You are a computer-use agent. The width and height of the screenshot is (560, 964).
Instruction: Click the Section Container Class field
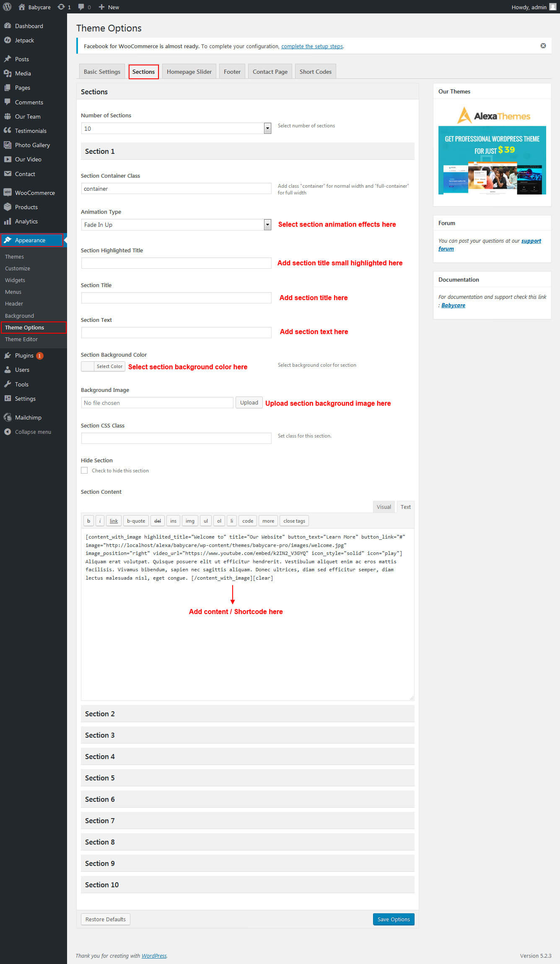pyautogui.click(x=176, y=189)
